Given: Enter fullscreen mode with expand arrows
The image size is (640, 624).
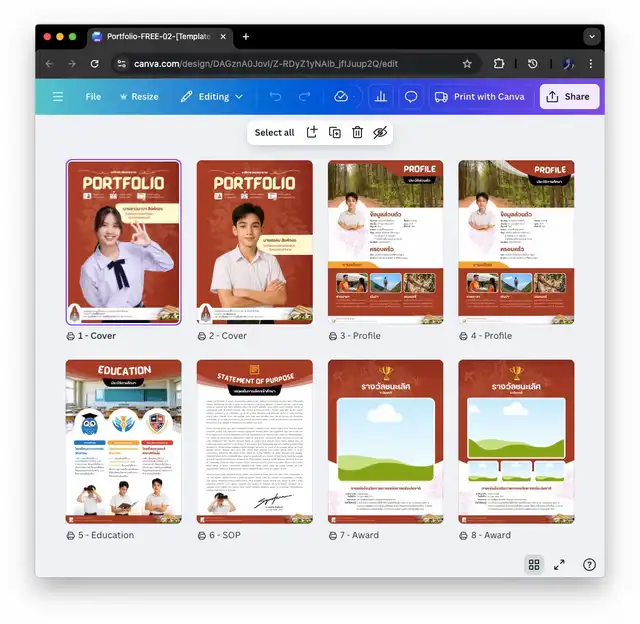Looking at the screenshot, I should (x=560, y=565).
